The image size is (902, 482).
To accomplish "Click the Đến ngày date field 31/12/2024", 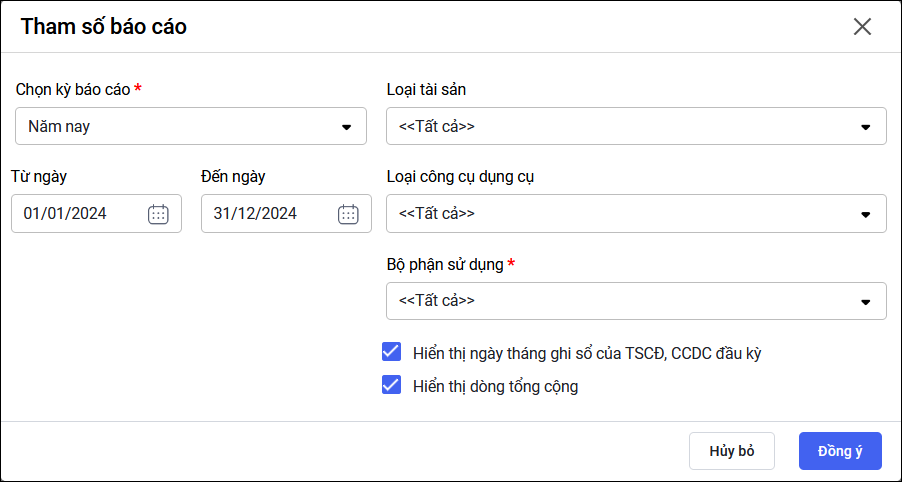I will click(x=262, y=213).
